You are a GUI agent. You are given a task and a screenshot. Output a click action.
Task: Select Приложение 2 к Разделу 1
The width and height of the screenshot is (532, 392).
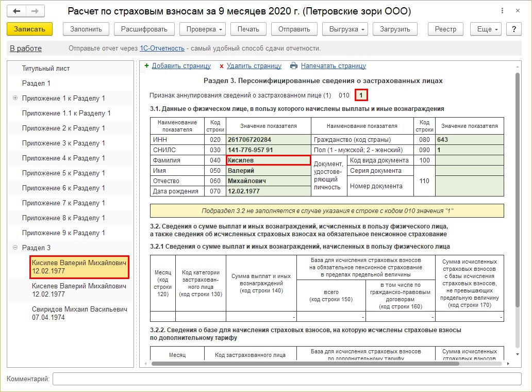coord(63,128)
